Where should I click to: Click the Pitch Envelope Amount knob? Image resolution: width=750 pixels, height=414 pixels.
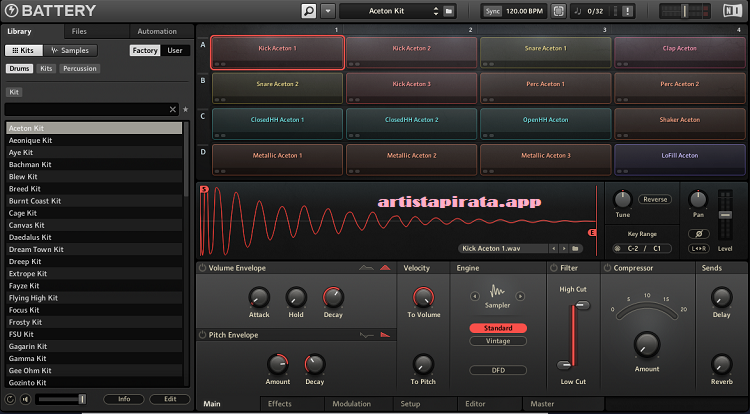tap(277, 364)
